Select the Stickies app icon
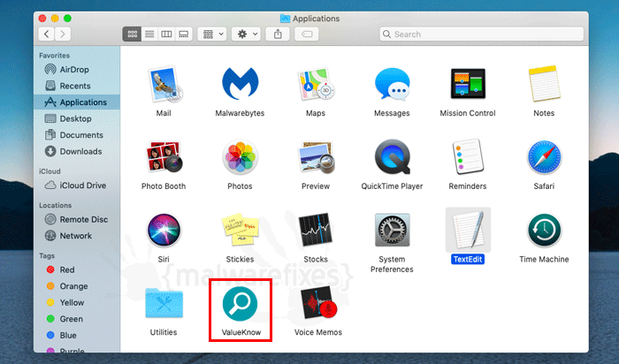The width and height of the screenshot is (619, 364). [240, 230]
